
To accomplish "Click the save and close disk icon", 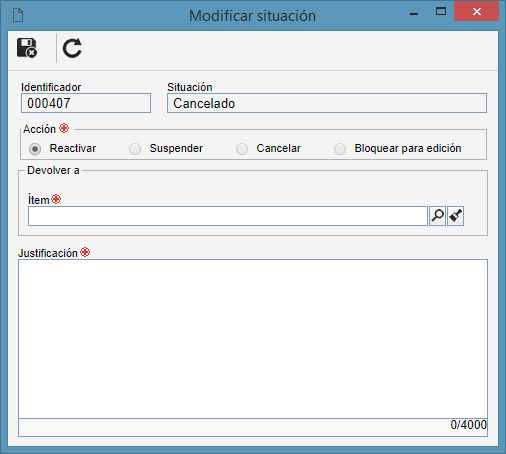I will click(27, 48).
